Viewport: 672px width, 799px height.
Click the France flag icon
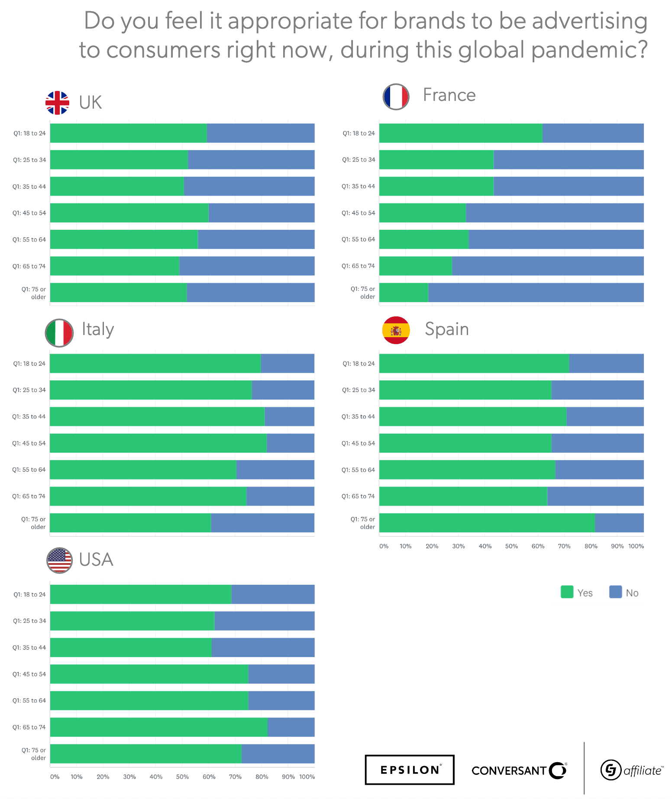click(x=396, y=97)
